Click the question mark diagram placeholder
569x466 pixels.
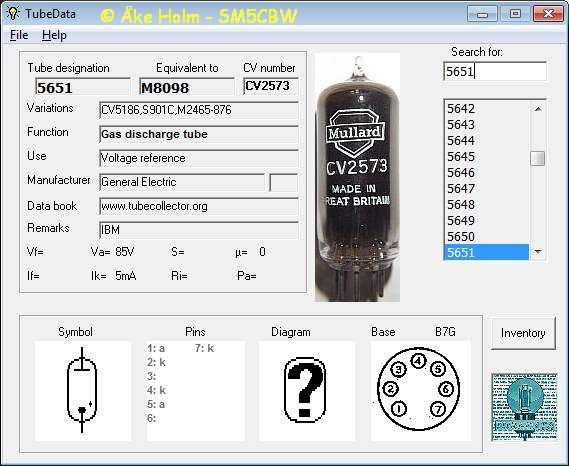tap(306, 391)
